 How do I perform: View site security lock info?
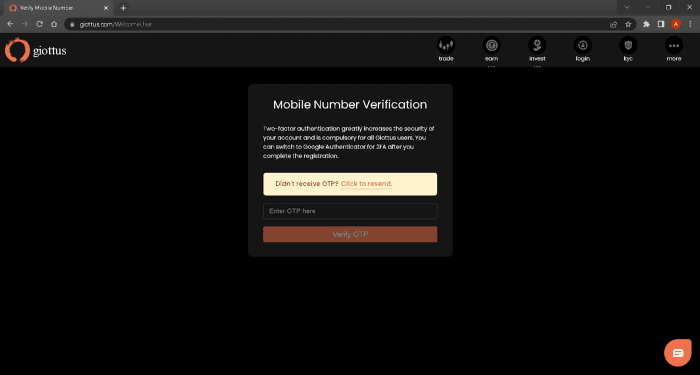click(72, 24)
